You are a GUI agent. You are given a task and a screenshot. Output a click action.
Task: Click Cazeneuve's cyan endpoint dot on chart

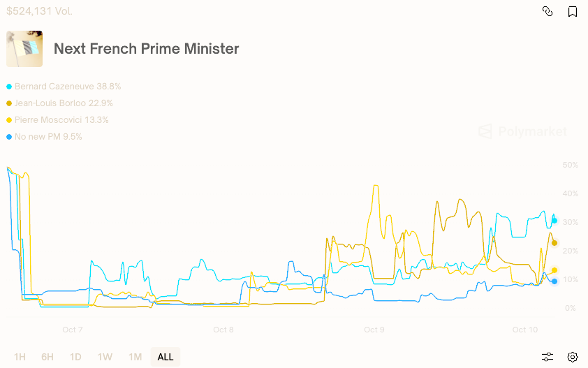[554, 221]
